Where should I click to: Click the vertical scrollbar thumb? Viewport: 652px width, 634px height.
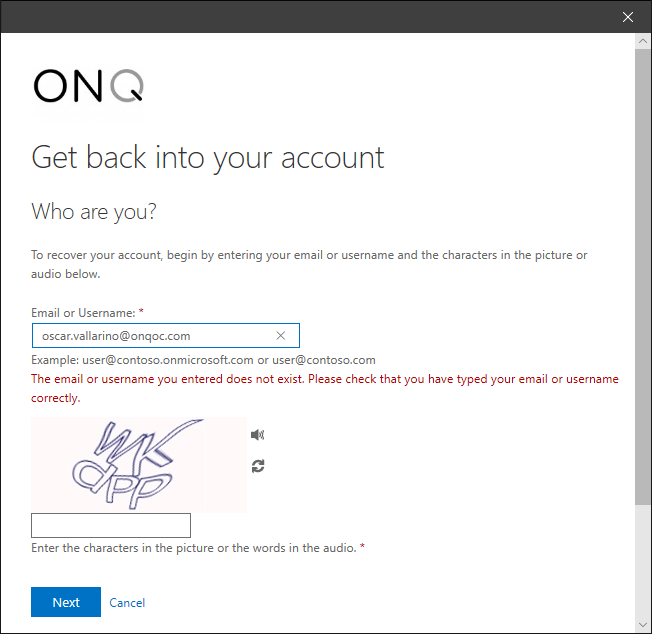[643, 277]
